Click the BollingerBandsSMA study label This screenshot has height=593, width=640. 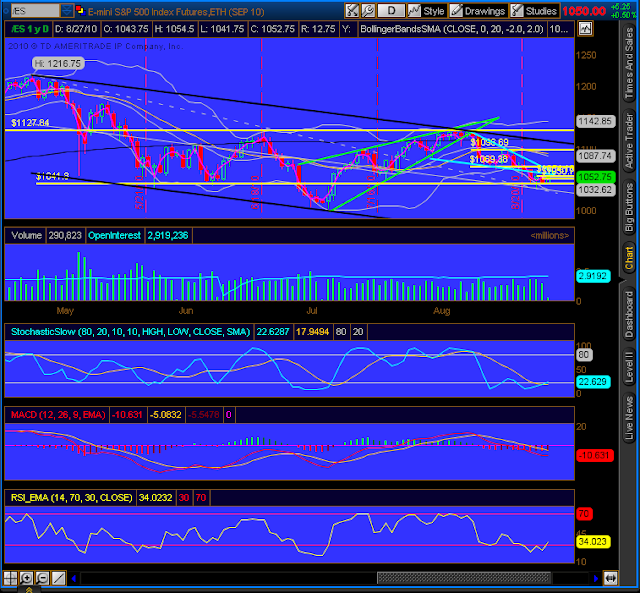tap(452, 29)
